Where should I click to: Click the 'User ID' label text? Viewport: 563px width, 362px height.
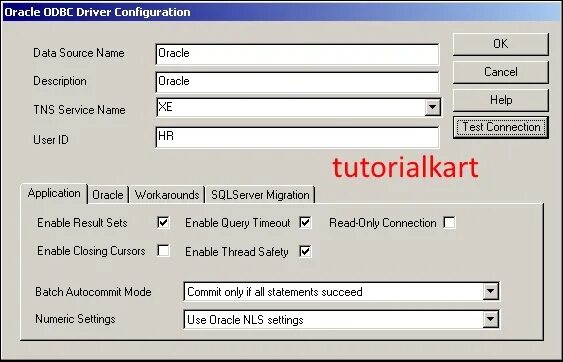click(x=51, y=139)
